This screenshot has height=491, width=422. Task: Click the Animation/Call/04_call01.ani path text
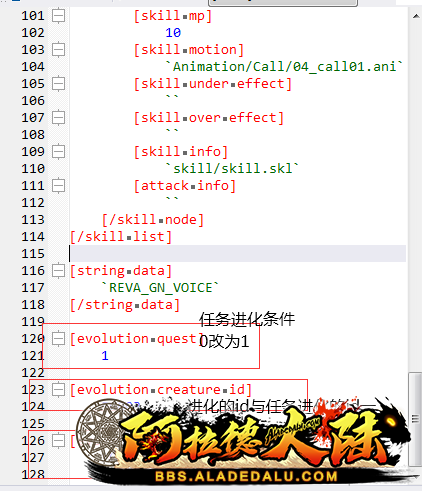point(285,67)
